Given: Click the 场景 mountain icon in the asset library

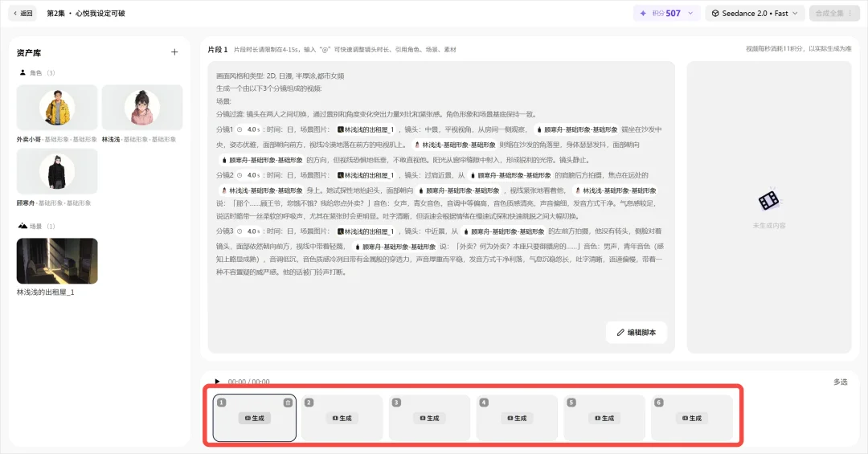Looking at the screenshot, I should (23, 227).
